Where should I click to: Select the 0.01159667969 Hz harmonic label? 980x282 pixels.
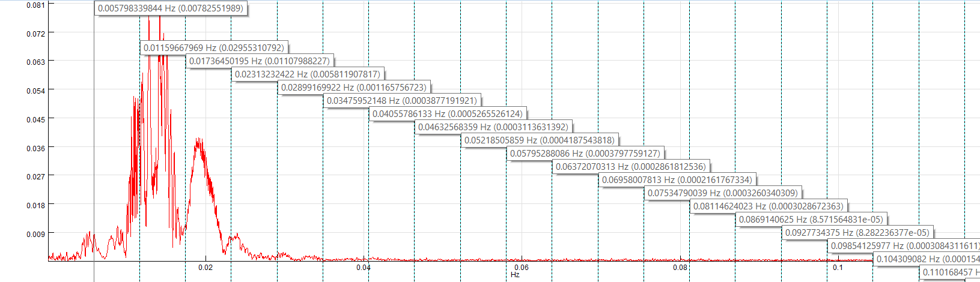click(213, 48)
